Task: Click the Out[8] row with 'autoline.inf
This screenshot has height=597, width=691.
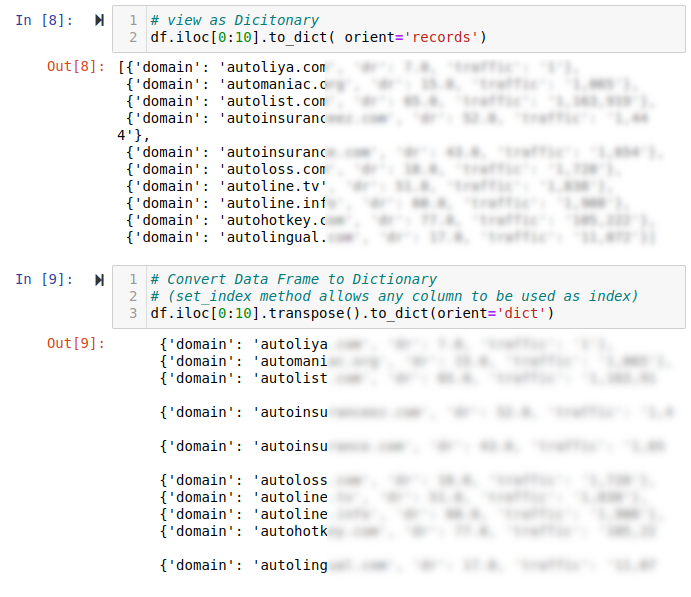Action: pos(378,203)
